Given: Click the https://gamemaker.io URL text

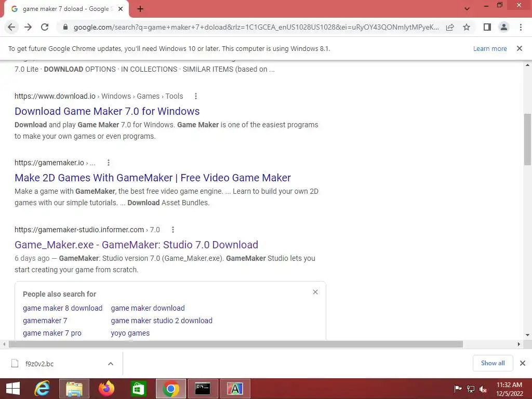Looking at the screenshot, I should [x=49, y=163].
